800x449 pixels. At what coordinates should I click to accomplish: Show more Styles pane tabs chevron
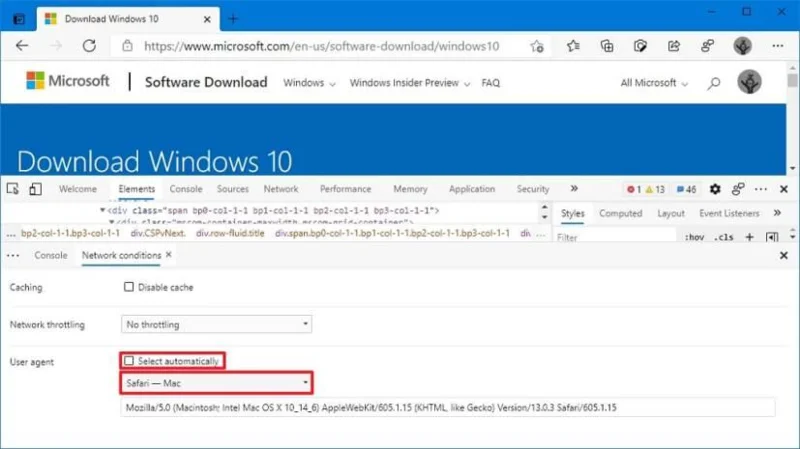pyautogui.click(x=777, y=213)
